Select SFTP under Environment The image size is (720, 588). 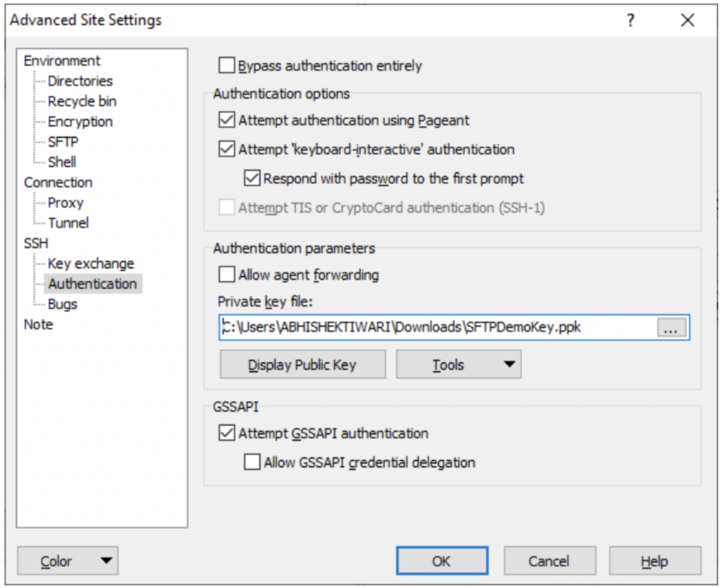[x=63, y=142]
